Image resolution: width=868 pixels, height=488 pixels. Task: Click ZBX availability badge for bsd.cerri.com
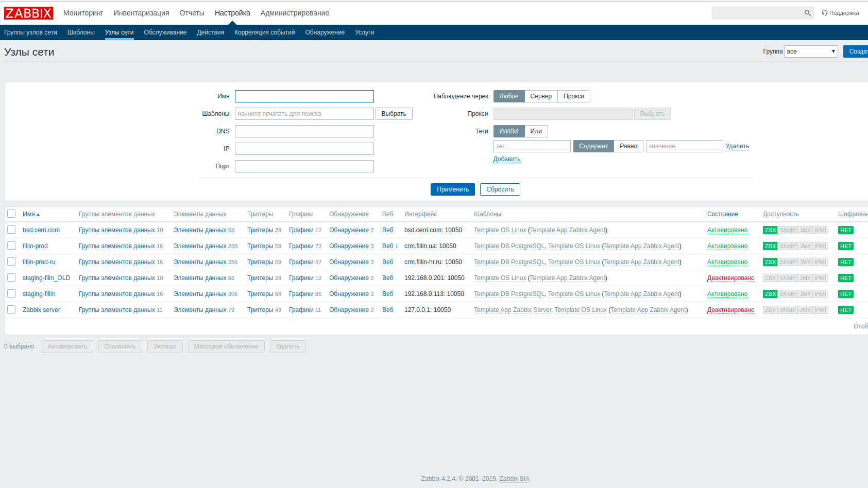coord(770,230)
